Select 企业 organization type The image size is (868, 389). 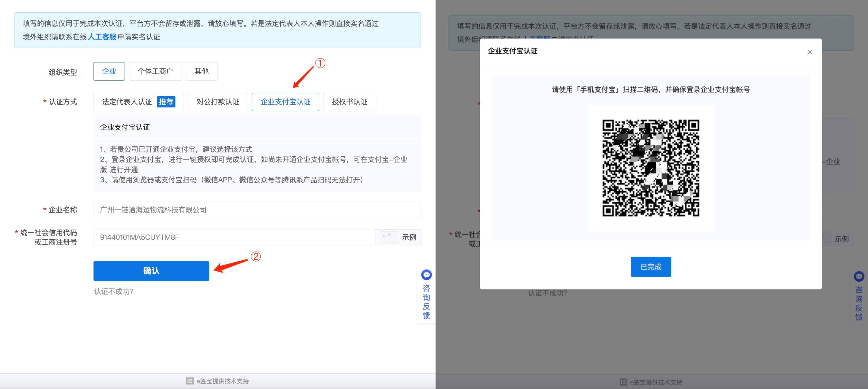[109, 71]
